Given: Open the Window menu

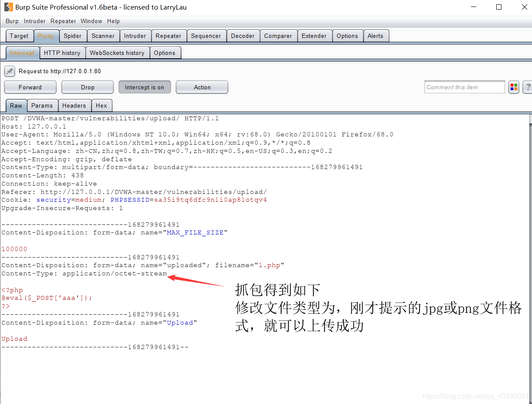Looking at the screenshot, I should pos(92,21).
